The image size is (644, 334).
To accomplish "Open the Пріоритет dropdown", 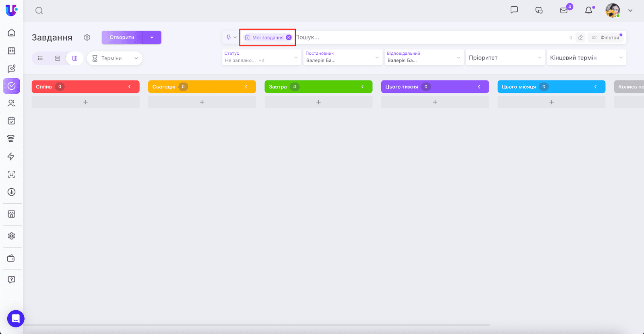I will point(505,58).
